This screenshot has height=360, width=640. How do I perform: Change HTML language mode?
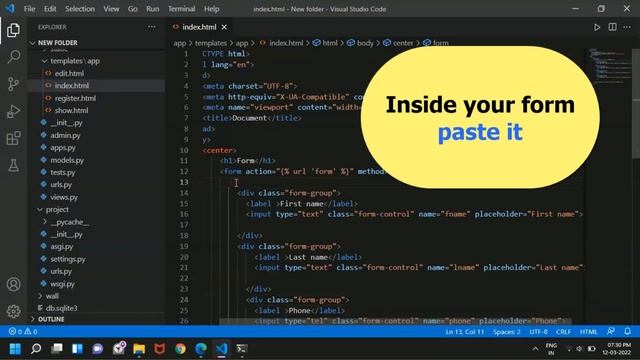588,331
